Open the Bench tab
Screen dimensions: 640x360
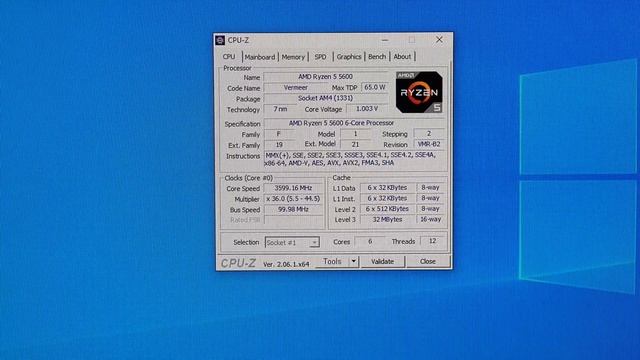377,57
